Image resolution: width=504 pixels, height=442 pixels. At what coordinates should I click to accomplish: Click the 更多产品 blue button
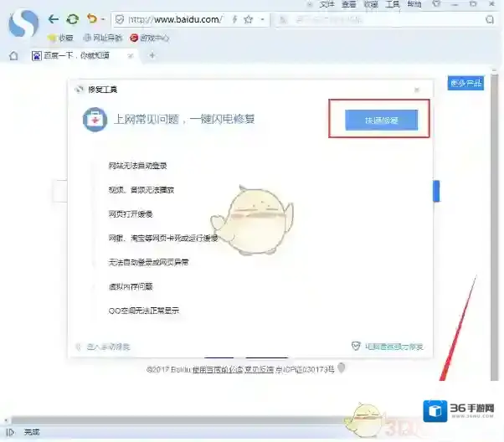[465, 83]
